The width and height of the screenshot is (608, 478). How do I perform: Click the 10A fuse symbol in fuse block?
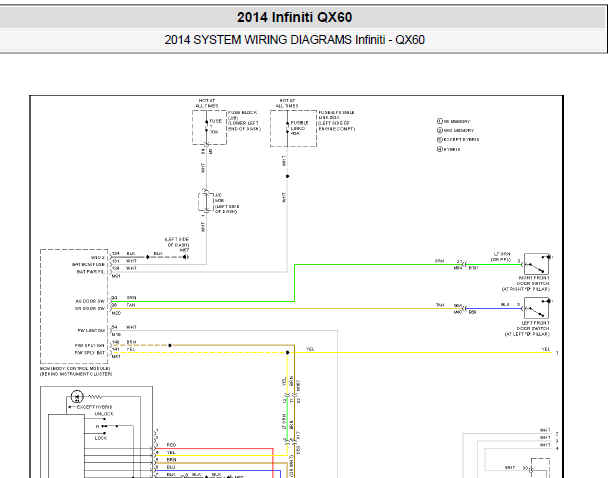(x=206, y=126)
